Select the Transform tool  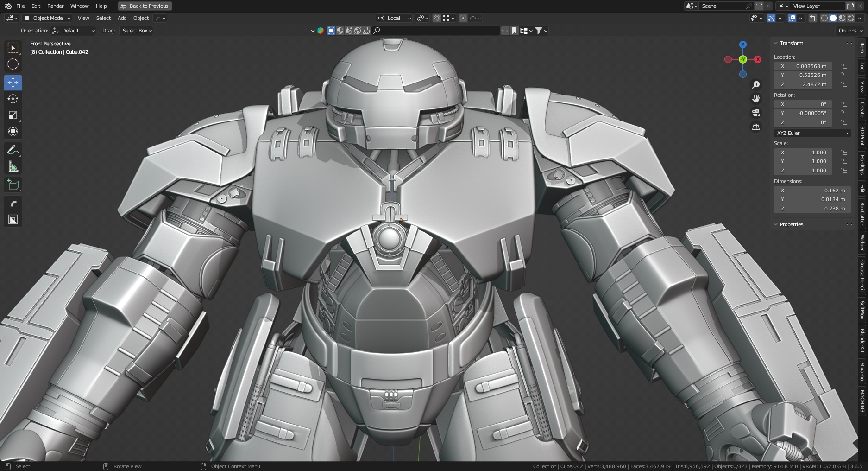(13, 131)
